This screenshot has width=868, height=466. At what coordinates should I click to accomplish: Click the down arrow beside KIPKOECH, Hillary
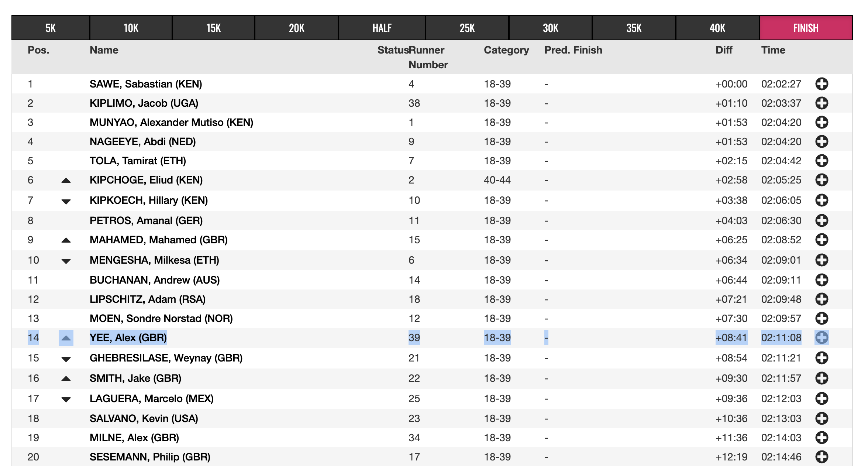tap(66, 201)
